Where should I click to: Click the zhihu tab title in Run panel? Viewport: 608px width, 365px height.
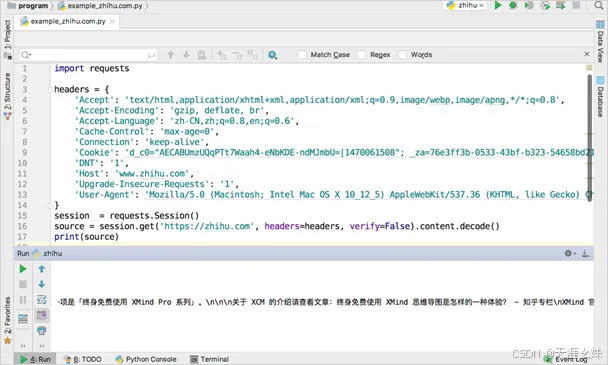(x=48, y=253)
